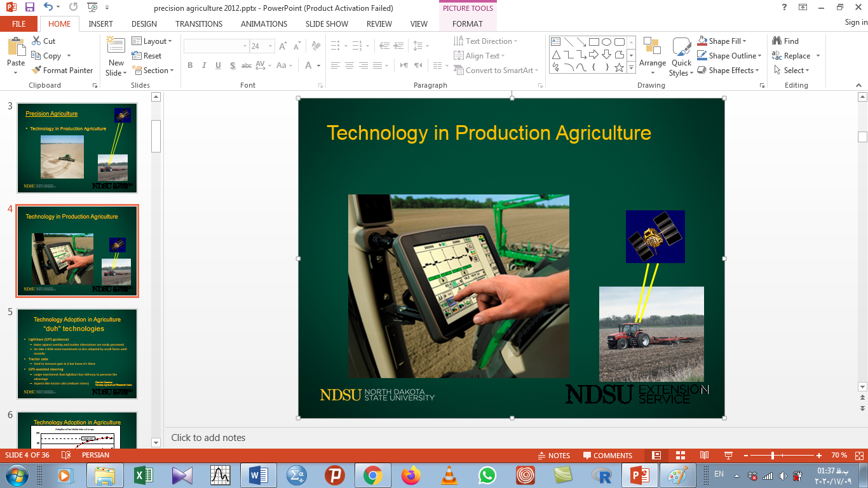Image resolution: width=868 pixels, height=488 pixels.
Task: Switch to Slide Sorter view
Action: 681,456
